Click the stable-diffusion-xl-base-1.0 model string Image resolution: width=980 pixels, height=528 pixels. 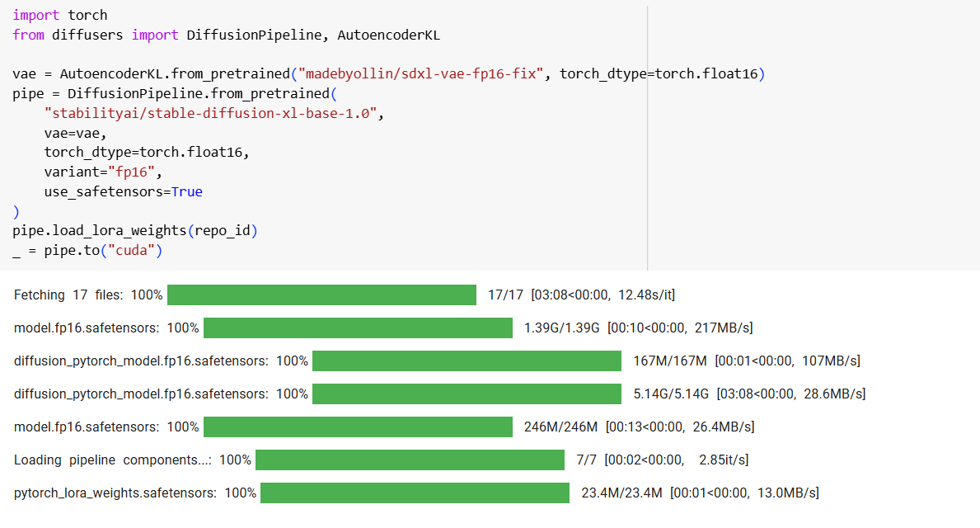214,113
